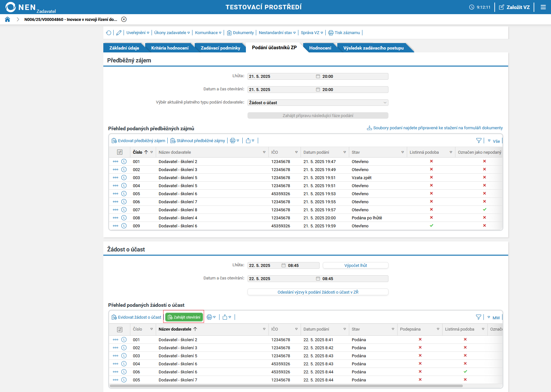Click column settings icon in žádosti table header
The width and height of the screenshot is (551, 392).
point(120,329)
